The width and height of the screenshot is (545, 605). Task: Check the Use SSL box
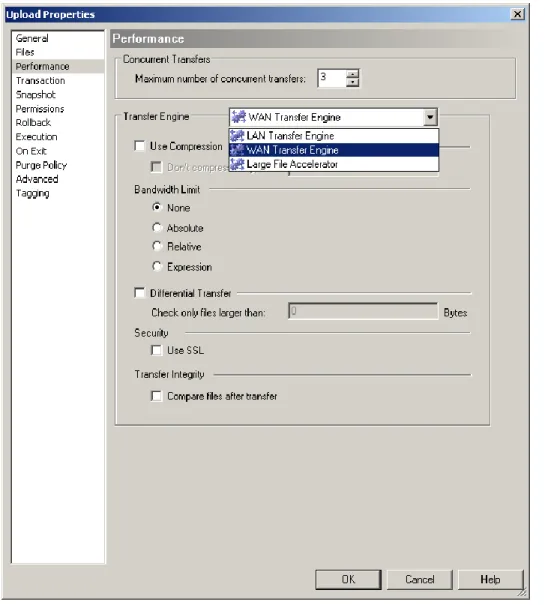coord(156,350)
